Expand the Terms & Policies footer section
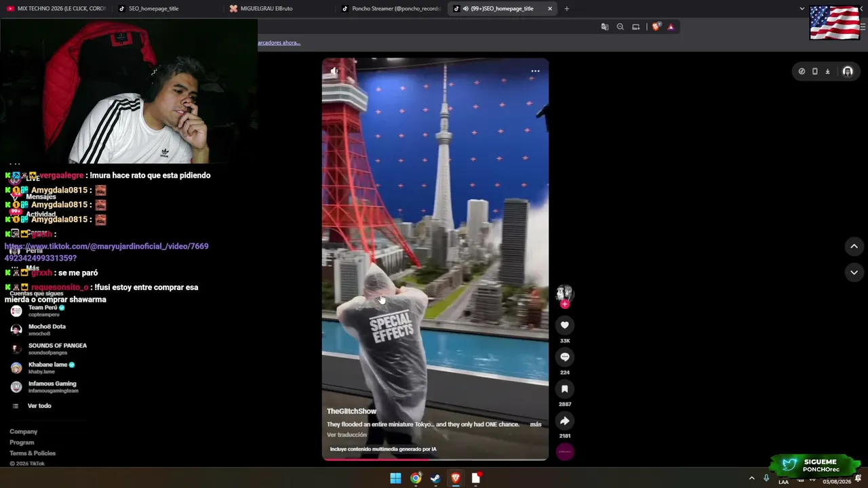The height and width of the screenshot is (488, 868). (33, 453)
